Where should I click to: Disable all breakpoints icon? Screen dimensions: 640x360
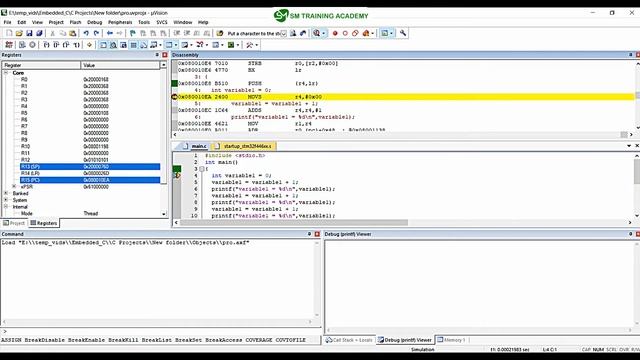pyautogui.click(x=355, y=33)
